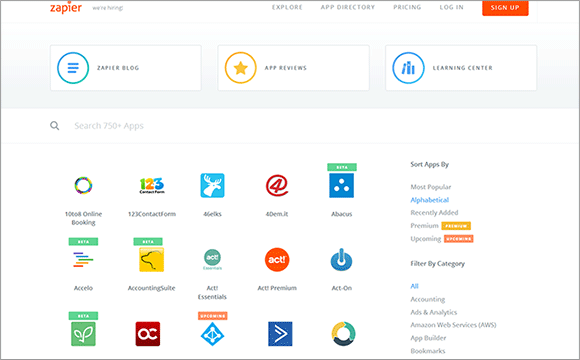The height and width of the screenshot is (360, 580).
Task: Sort apps Alphabetical
Action: point(429,200)
